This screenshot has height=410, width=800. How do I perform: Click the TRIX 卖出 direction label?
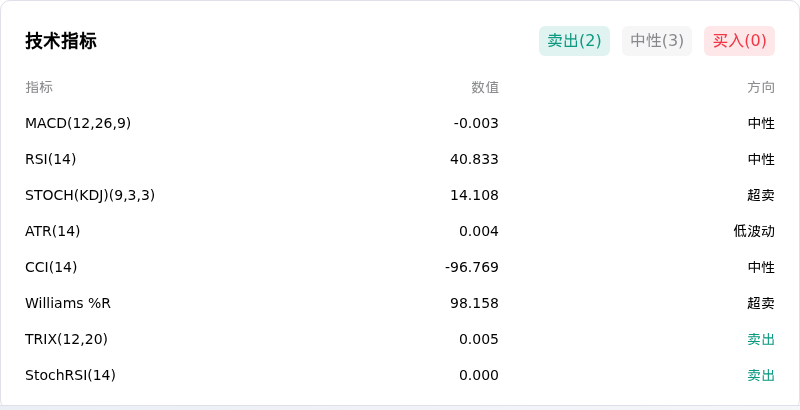point(761,339)
